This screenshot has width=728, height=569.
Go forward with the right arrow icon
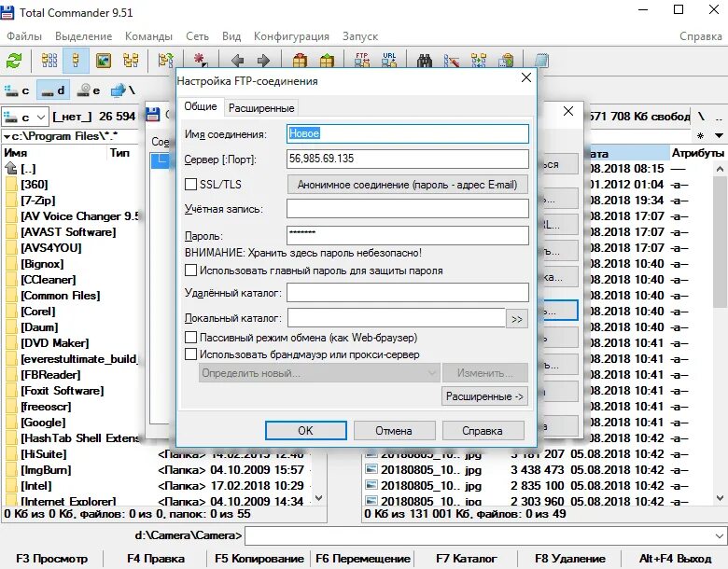click(x=263, y=61)
